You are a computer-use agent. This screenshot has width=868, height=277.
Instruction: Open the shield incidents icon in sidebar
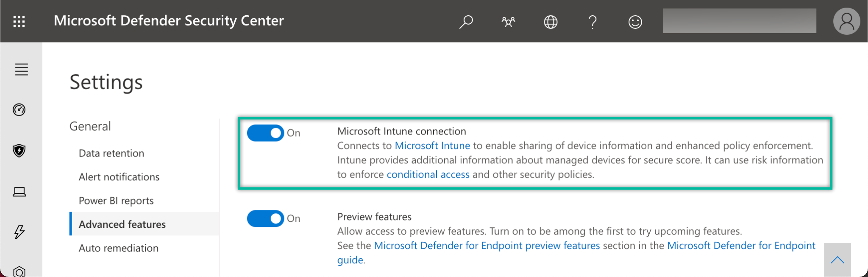tap(19, 151)
